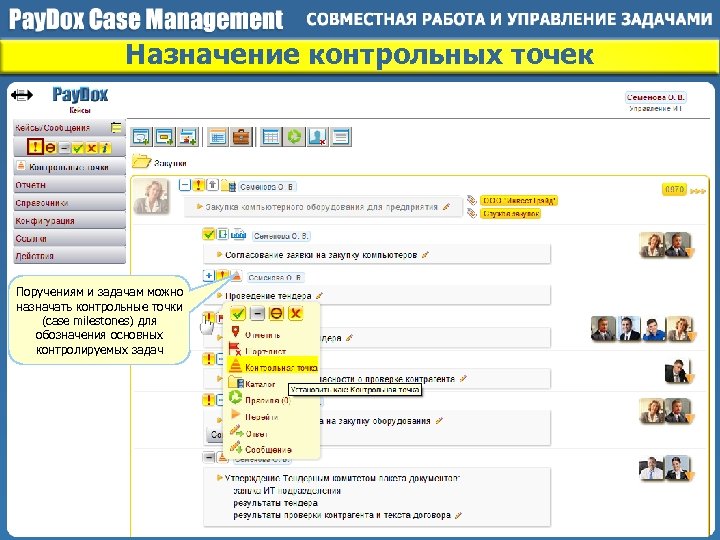Click the user with red X toolbar icon
This screenshot has height=540, width=720.
(317, 137)
